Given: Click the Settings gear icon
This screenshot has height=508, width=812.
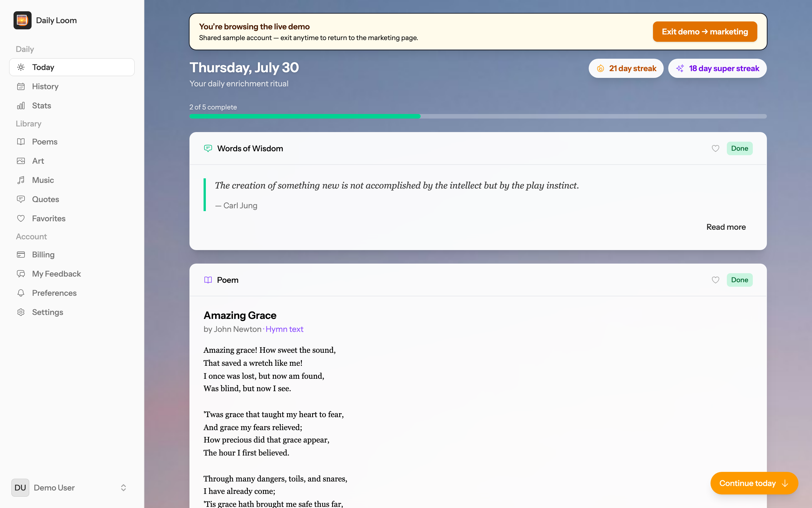Looking at the screenshot, I should coord(21,312).
